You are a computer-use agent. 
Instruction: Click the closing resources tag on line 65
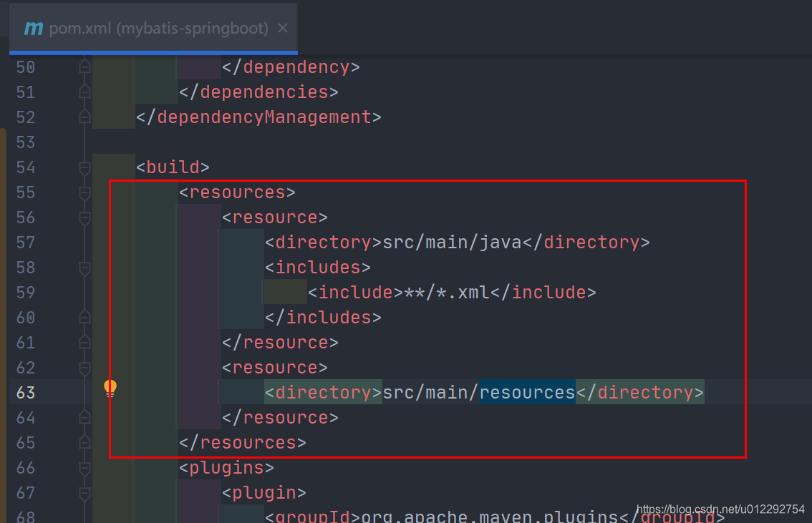tap(242, 443)
